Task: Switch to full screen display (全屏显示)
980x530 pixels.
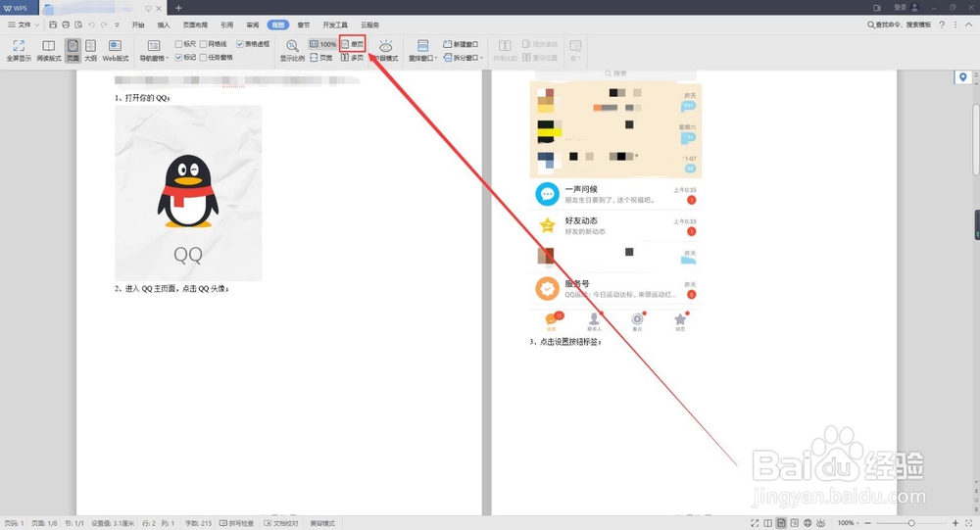Action: point(19,50)
